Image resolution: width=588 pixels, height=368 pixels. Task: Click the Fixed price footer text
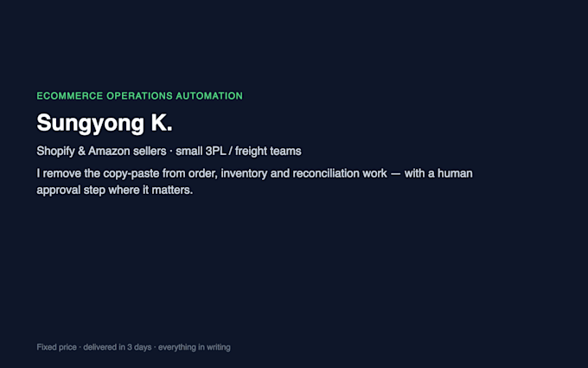pyautogui.click(x=56, y=347)
